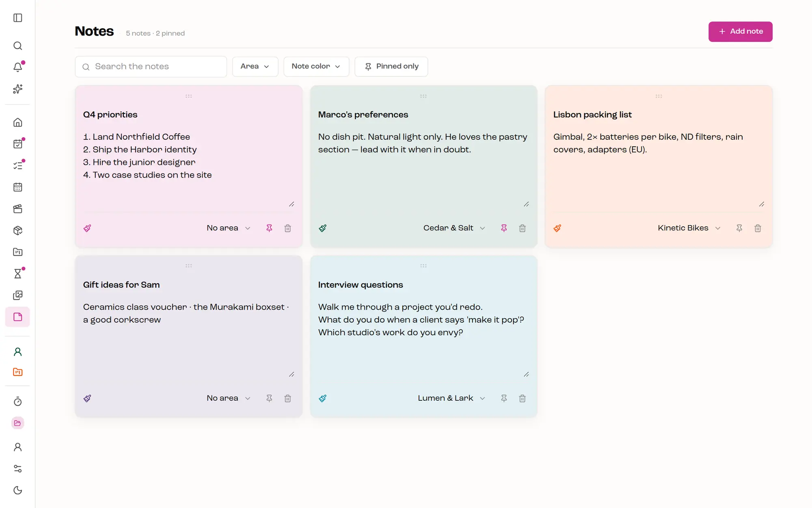Screen dimensions: 812x508
Task: Pin the Lisbon packing list note
Action: pos(739,228)
